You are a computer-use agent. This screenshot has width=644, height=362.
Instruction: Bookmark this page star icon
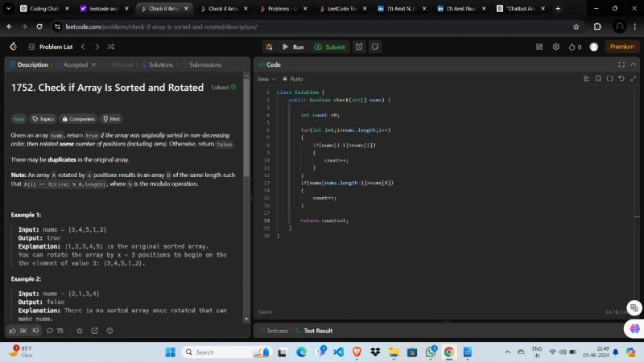tap(576, 27)
